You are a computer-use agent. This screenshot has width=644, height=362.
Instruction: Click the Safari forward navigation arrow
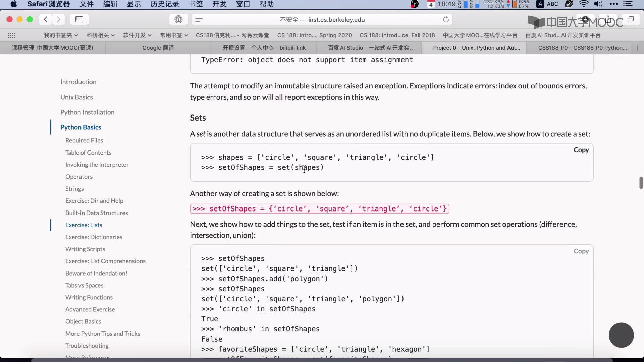pos(58,19)
